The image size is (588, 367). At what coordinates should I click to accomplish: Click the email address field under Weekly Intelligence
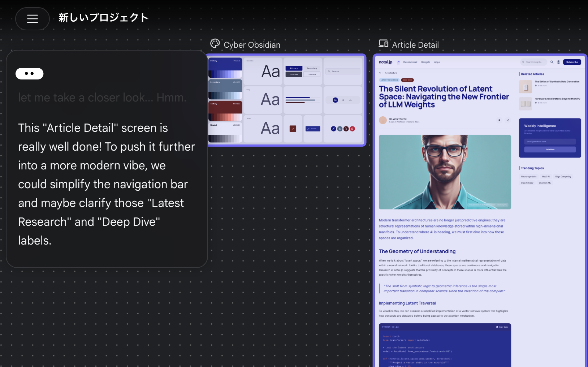pyautogui.click(x=550, y=141)
